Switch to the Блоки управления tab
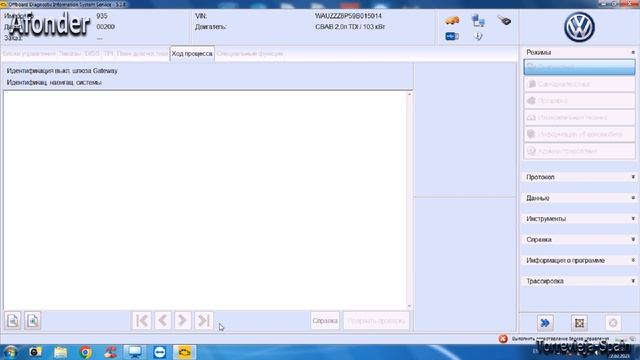This screenshot has width=640, height=360. point(29,53)
